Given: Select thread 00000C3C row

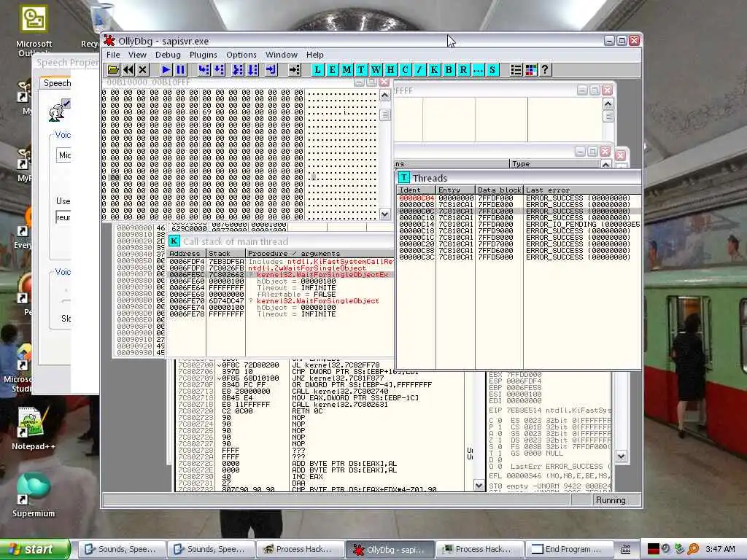Looking at the screenshot, I should (x=519, y=257).
